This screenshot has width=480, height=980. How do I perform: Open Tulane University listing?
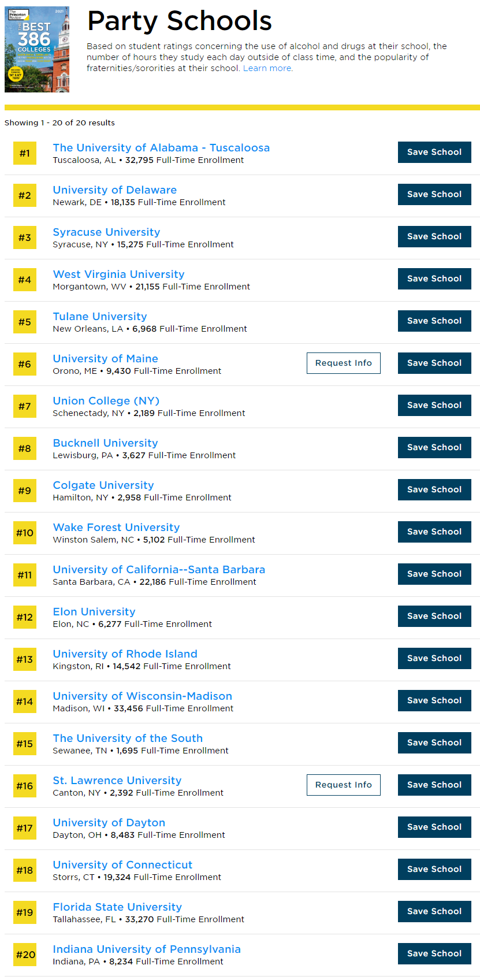point(100,317)
